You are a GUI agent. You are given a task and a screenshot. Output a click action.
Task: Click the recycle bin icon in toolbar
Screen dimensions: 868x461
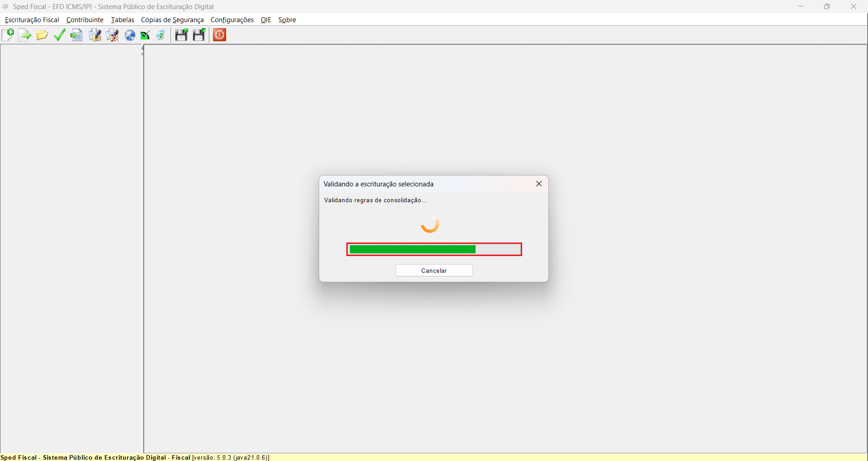coord(160,35)
